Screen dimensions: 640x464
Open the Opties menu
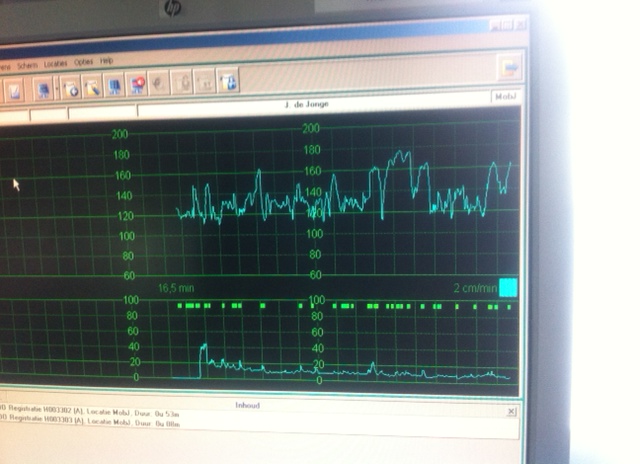[x=83, y=62]
